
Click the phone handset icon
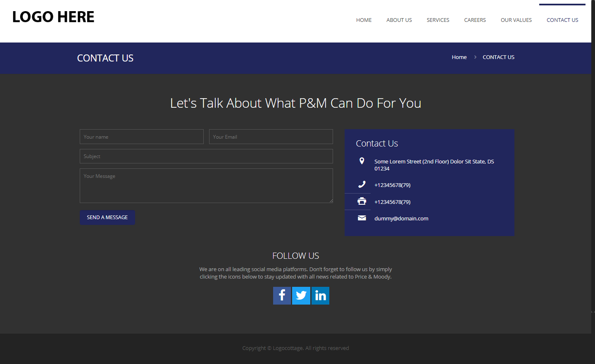(362, 184)
